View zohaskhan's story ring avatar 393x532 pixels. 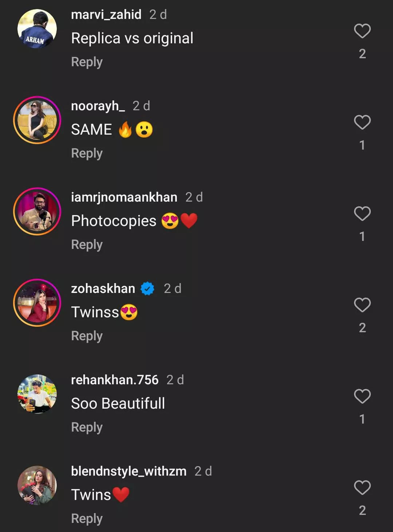point(37,303)
